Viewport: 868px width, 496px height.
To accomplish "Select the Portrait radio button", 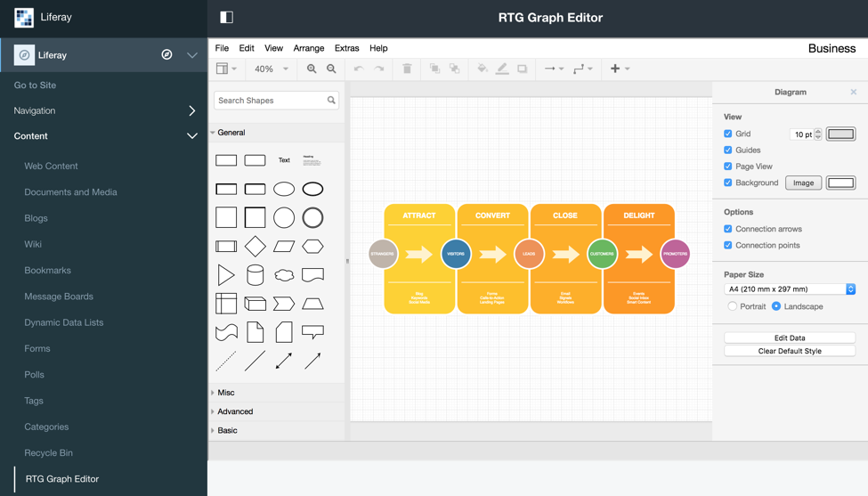I will coord(732,306).
